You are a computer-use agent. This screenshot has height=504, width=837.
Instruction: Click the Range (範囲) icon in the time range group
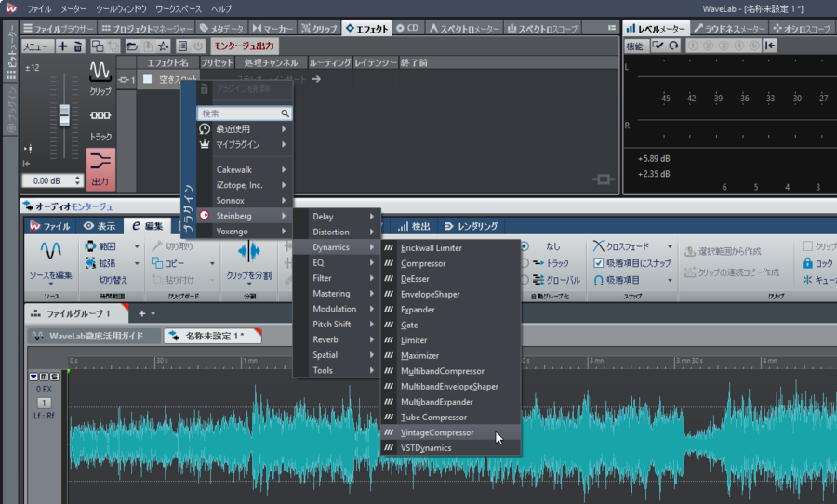(90, 246)
